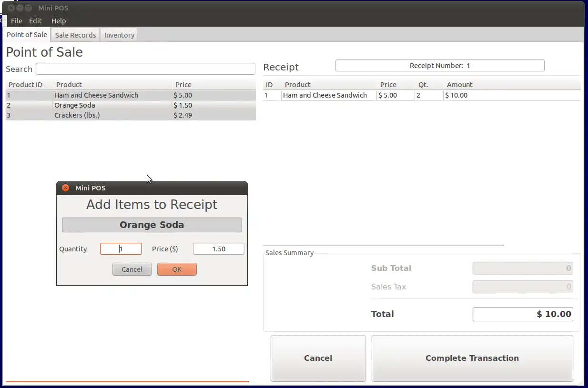Click the receipt ID column header

point(272,85)
